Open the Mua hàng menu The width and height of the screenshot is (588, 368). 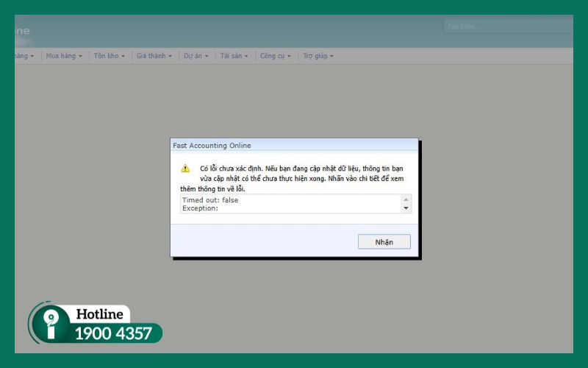pos(64,56)
